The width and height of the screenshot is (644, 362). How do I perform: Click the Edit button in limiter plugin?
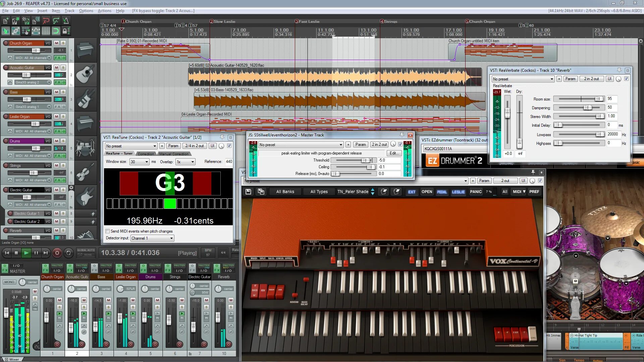pyautogui.click(x=394, y=153)
